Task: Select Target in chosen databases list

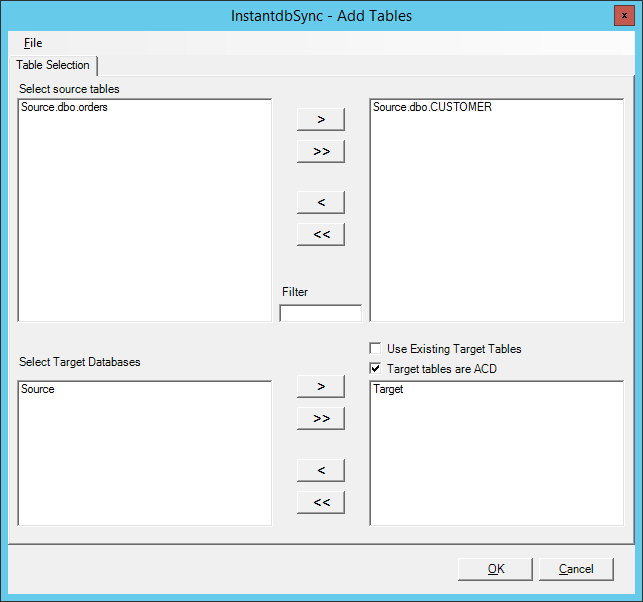Action: coord(388,389)
